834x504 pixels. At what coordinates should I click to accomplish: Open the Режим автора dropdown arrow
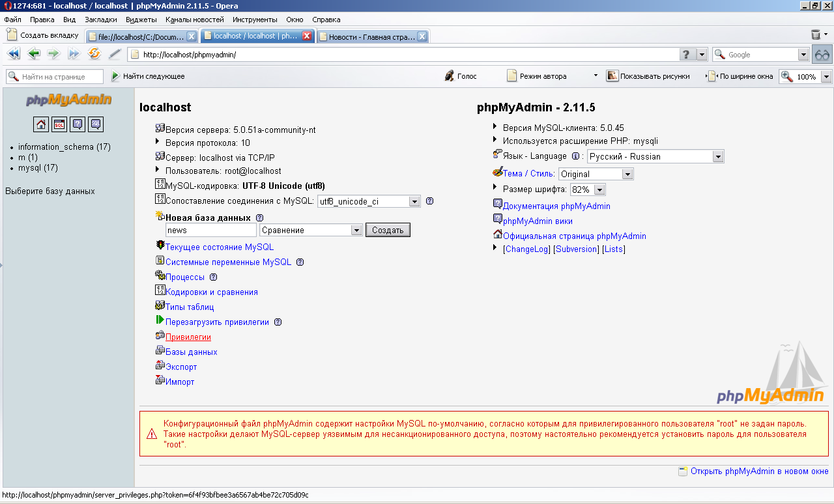[x=595, y=76]
